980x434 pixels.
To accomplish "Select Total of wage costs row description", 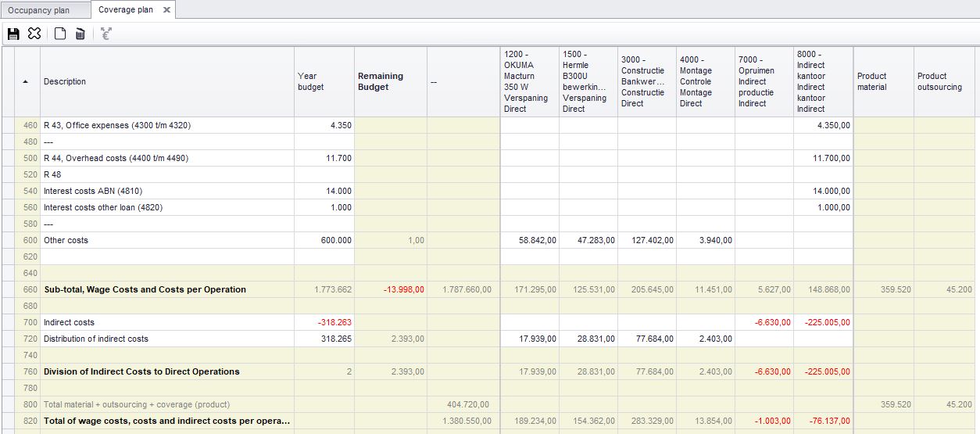I will 166,421.
